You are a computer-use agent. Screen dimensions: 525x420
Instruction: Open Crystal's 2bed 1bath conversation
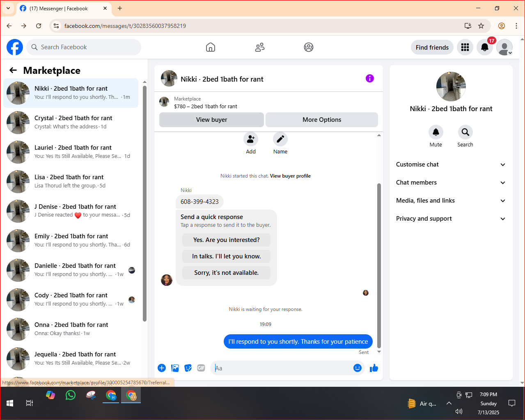(x=71, y=122)
